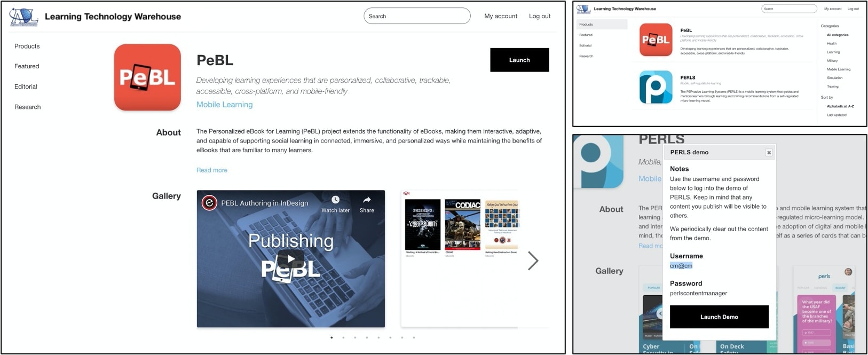Screen dimensions: 868x355
Task: Open Research in the left sidebar
Action: [27, 107]
